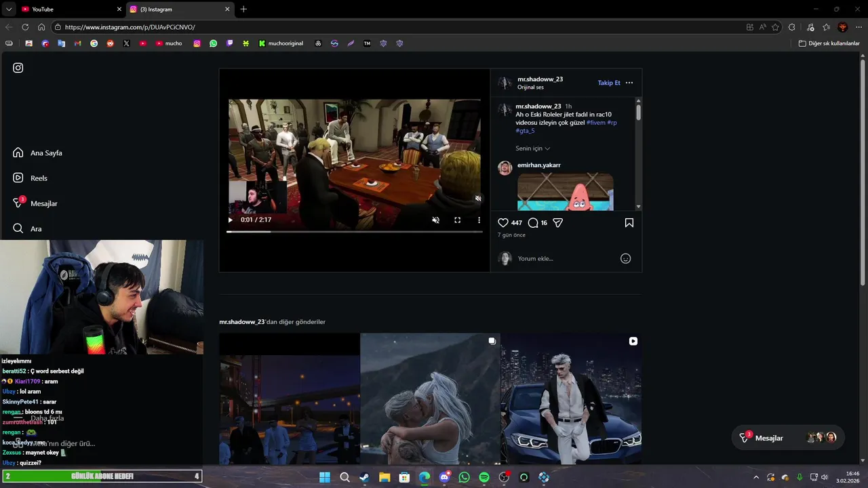Follow mr.shadoww_23 with Takip Et

[x=609, y=83]
